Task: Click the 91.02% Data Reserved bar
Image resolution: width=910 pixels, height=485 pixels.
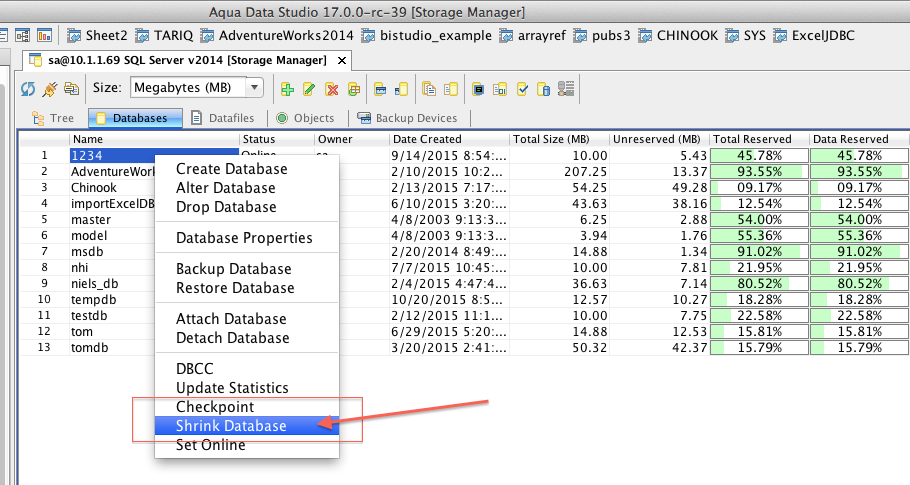Action: (x=859, y=252)
